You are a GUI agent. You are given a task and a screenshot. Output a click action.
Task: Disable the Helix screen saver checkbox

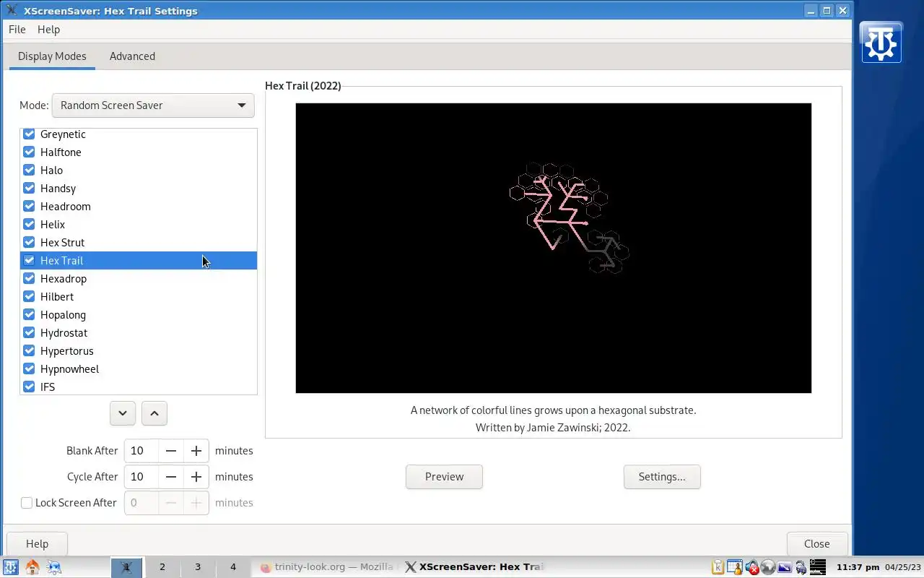pos(29,224)
